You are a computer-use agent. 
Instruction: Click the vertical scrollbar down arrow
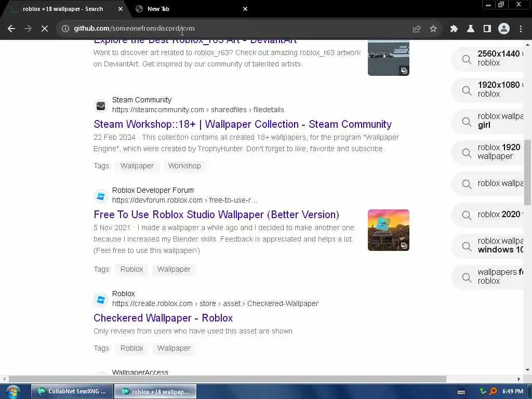click(528, 370)
